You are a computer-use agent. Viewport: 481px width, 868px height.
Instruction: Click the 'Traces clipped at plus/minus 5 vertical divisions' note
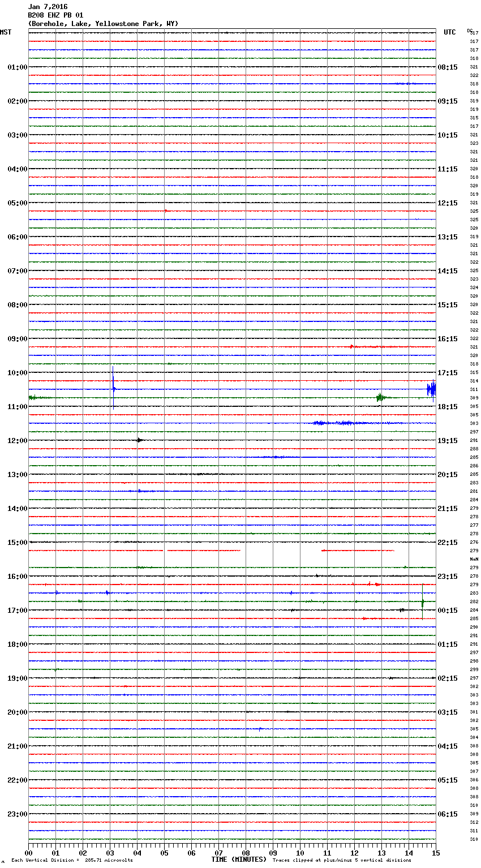click(x=342, y=860)
